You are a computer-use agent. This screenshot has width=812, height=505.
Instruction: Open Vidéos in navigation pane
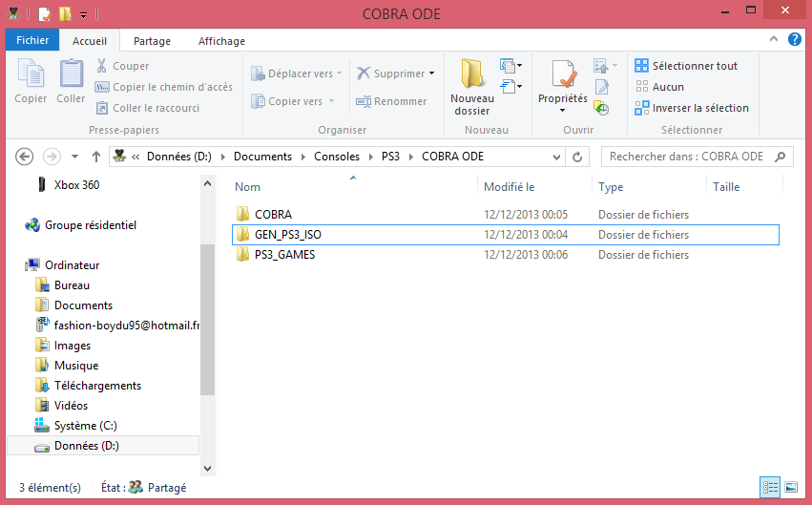[x=61, y=406]
